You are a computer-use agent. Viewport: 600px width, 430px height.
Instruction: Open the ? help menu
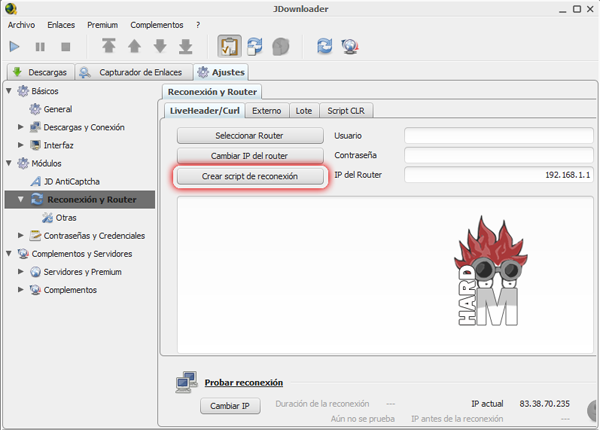pyautogui.click(x=198, y=25)
